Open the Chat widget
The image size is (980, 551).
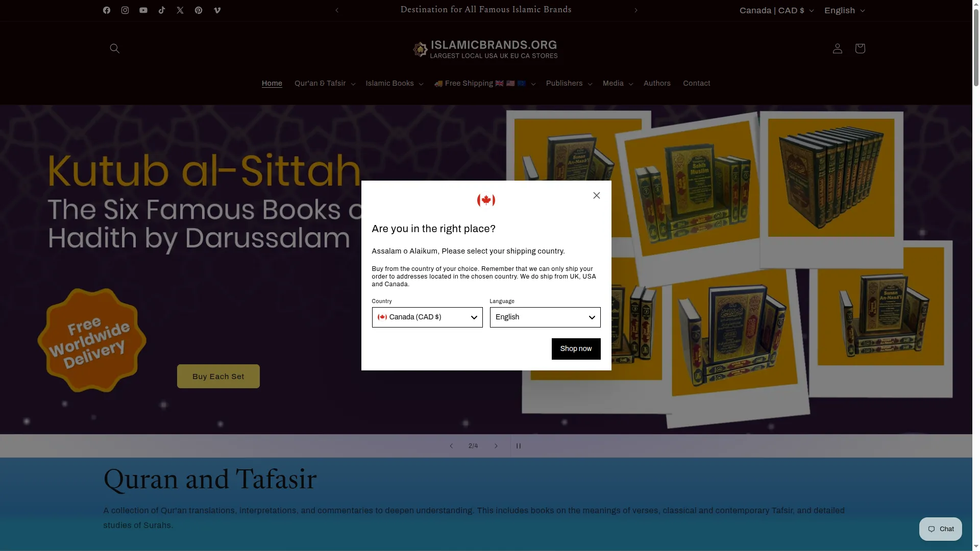[x=941, y=529]
